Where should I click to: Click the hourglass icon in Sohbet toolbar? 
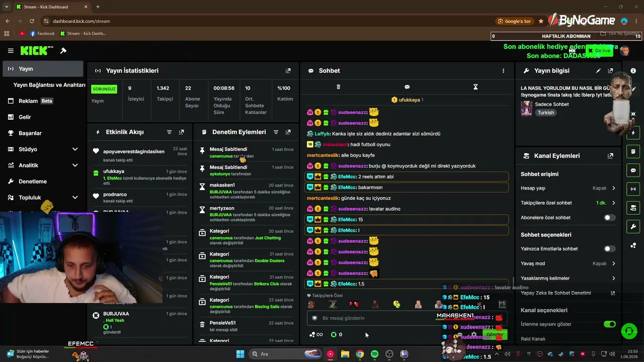pos(475,87)
